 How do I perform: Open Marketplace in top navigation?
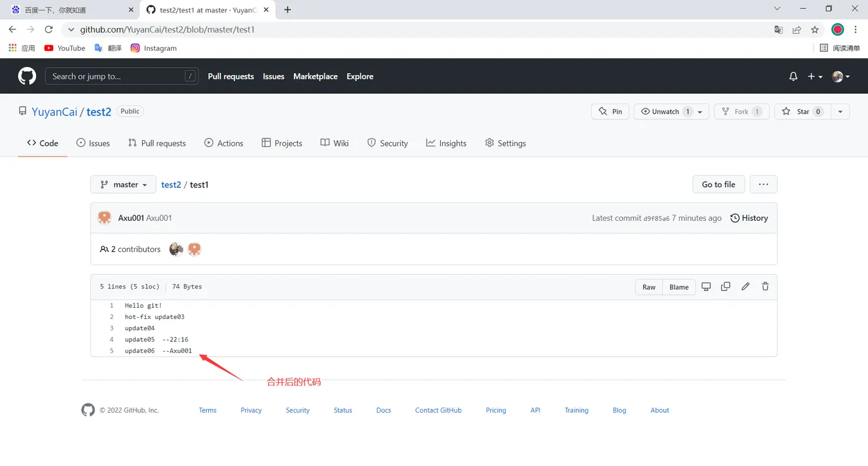[316, 76]
